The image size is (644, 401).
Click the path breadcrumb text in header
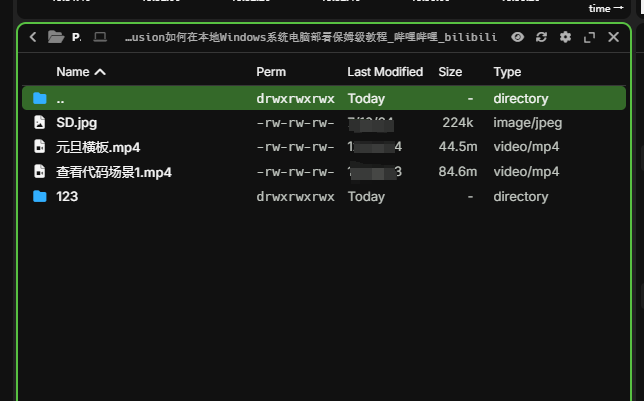pyautogui.click(x=310, y=37)
